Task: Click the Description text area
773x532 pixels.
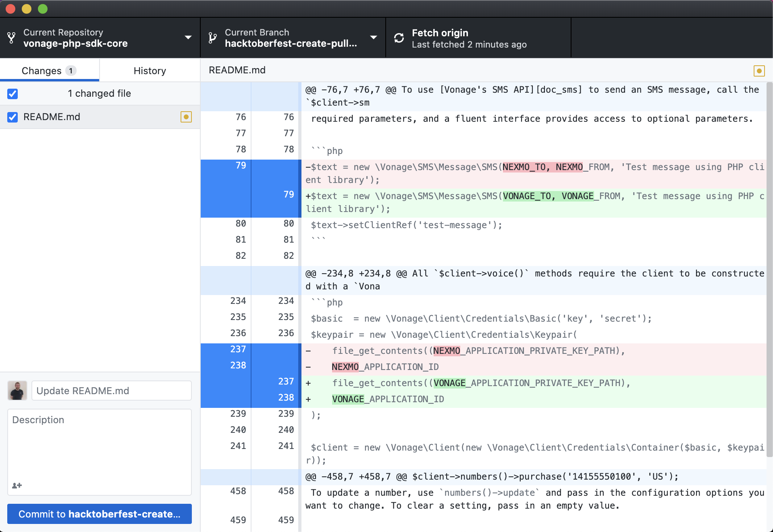Action: click(100, 452)
